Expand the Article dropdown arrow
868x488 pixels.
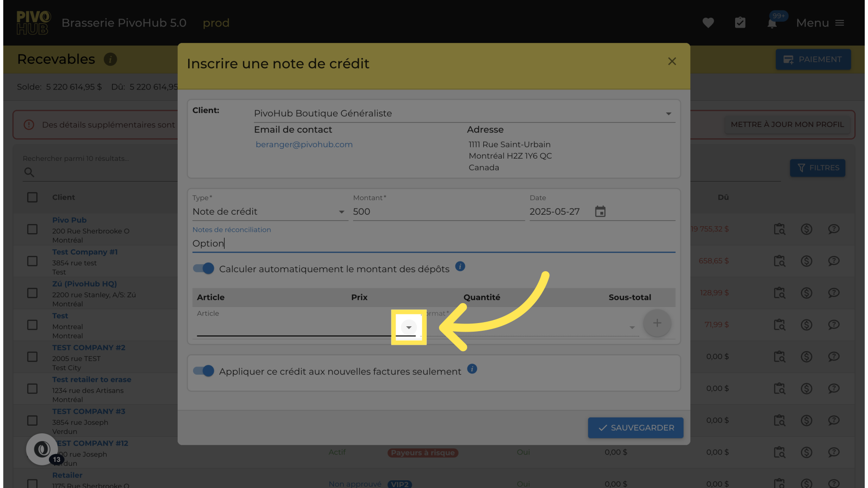tap(409, 327)
